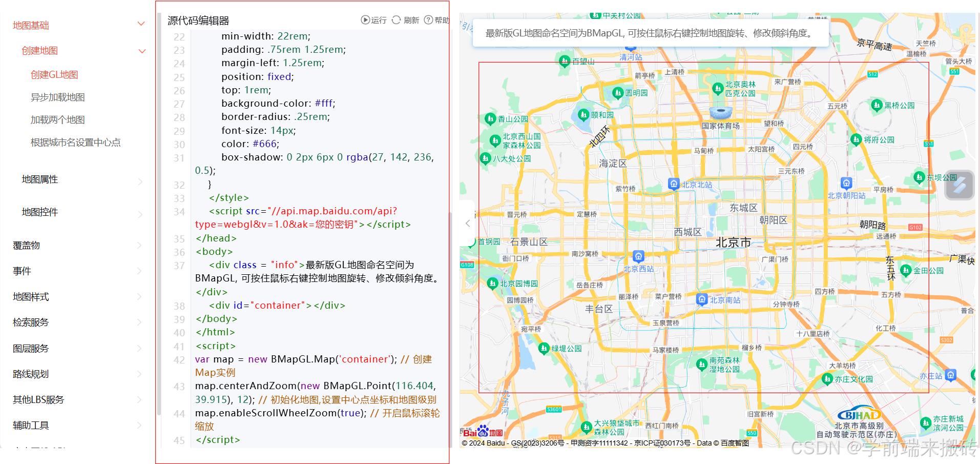Select 根据城市名设置中心点 example
Screen dimensions: 980x464
pos(75,143)
